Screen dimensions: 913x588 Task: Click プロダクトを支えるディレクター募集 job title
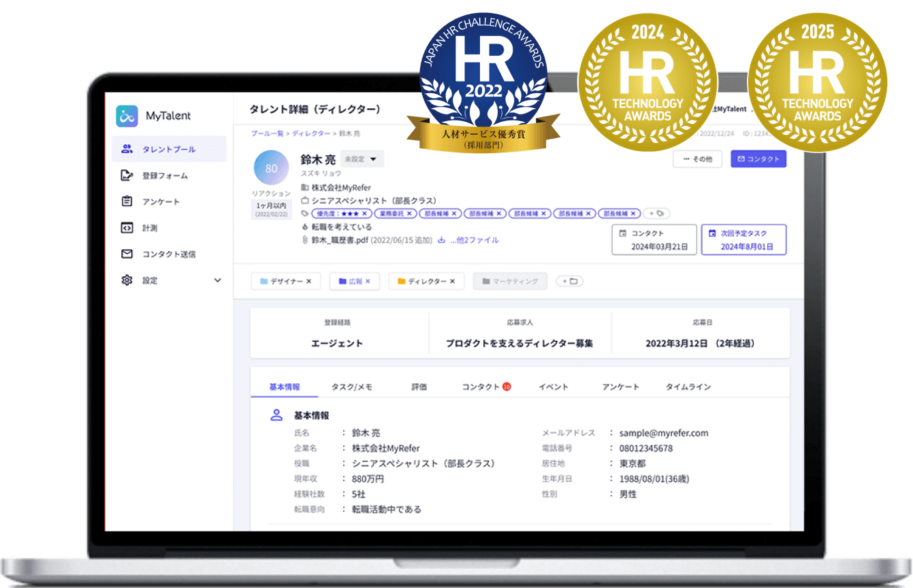519,343
